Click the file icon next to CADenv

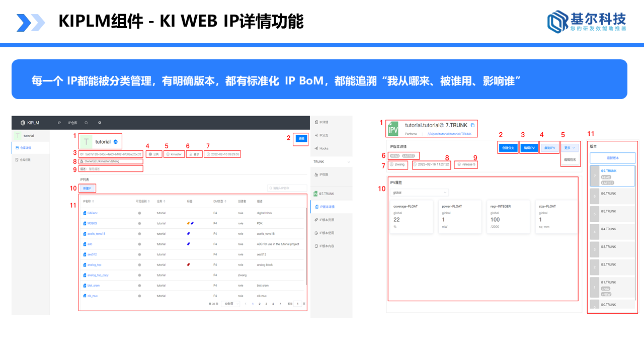point(84,213)
